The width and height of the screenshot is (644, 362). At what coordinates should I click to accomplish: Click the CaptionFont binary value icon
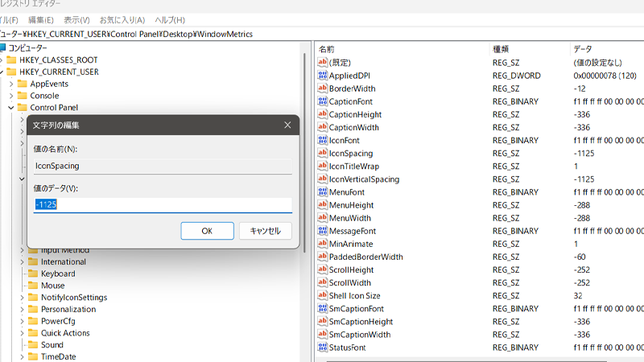coord(323,101)
